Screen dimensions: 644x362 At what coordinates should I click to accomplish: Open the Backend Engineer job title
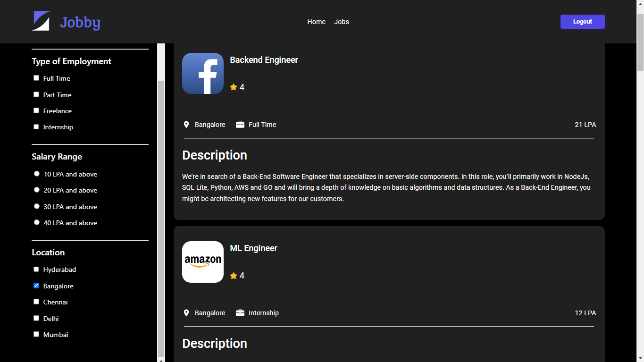coord(263,59)
